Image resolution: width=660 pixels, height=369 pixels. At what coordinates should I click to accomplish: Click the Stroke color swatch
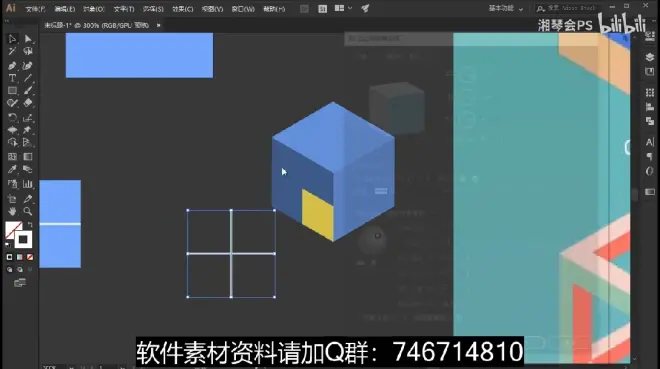[x=23, y=240]
